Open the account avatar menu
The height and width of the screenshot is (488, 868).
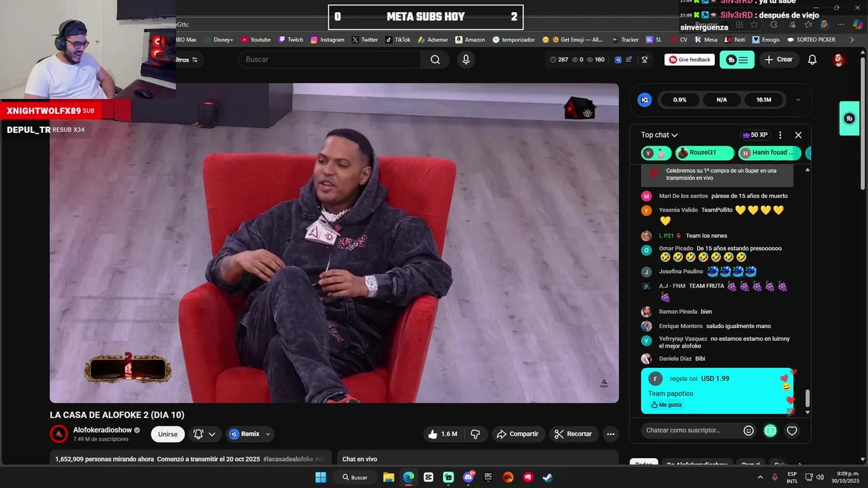(839, 60)
